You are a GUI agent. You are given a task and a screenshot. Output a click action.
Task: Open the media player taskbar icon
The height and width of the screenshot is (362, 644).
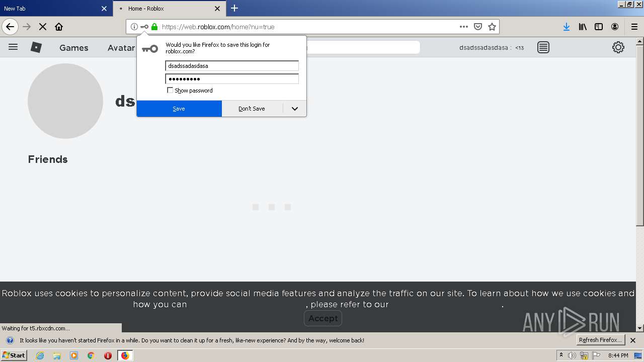click(x=74, y=355)
